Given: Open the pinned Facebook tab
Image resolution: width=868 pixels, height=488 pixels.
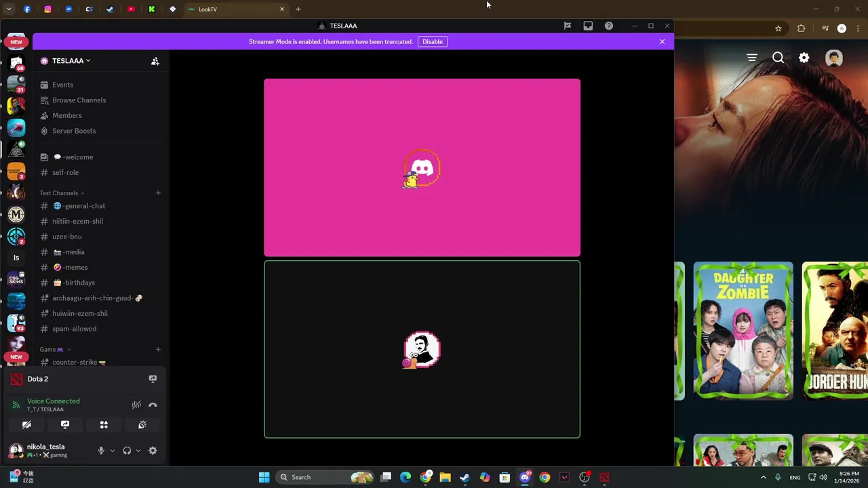Looking at the screenshot, I should click(x=27, y=9).
